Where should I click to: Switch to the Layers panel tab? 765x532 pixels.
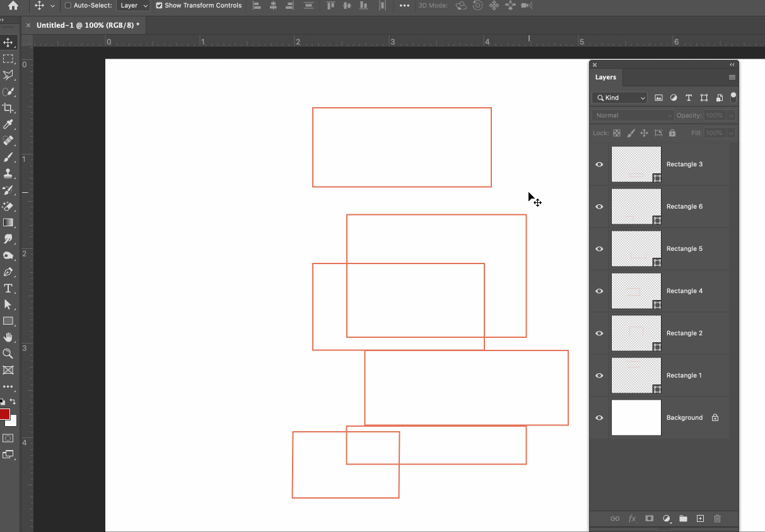click(x=605, y=77)
